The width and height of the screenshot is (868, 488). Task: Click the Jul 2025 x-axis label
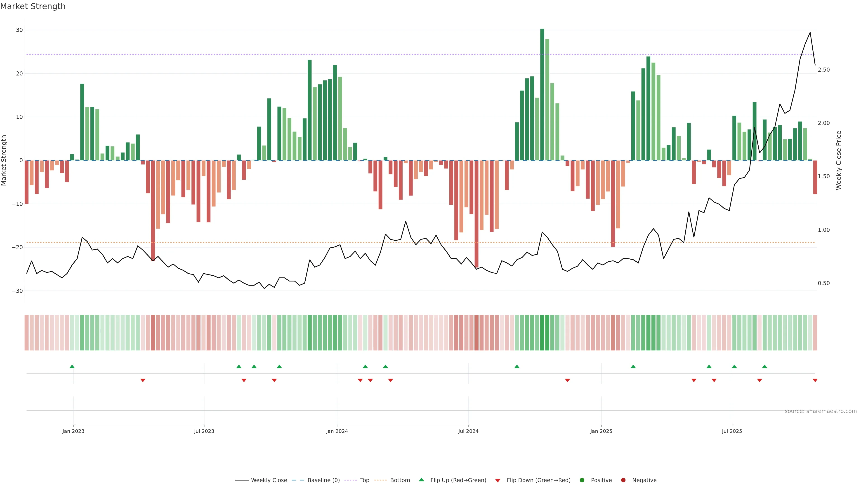[x=731, y=431]
